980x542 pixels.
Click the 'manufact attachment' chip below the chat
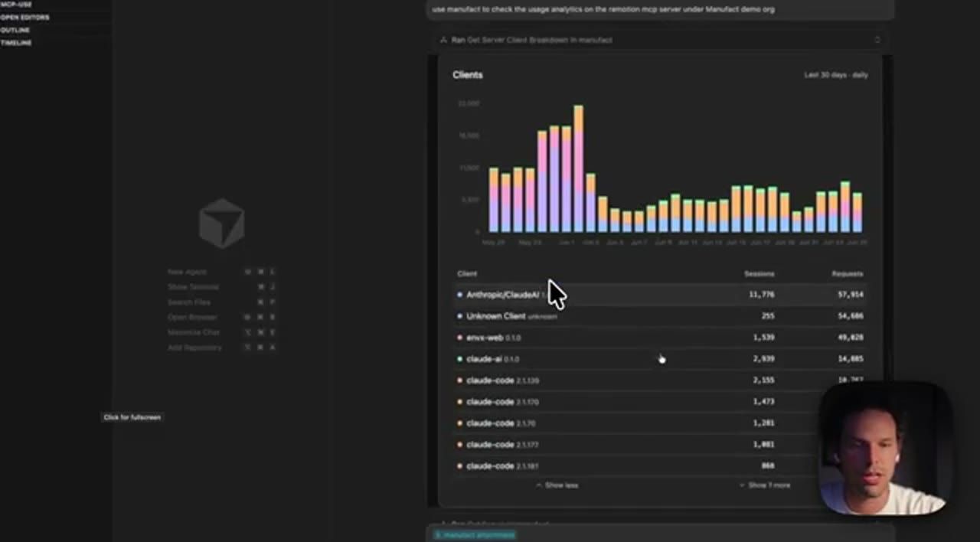click(475, 535)
